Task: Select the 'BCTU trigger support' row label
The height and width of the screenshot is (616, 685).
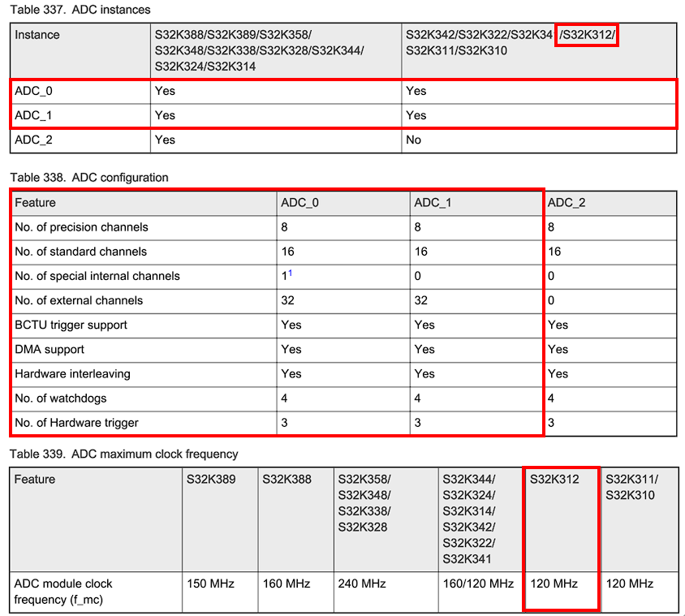Action: [x=71, y=325]
